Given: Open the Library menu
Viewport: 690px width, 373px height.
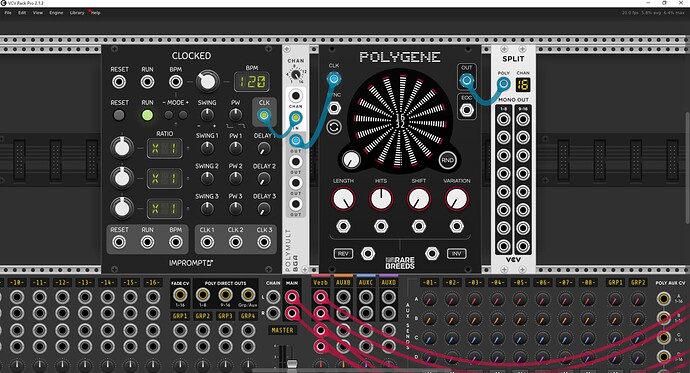Looking at the screenshot, I should [77, 13].
